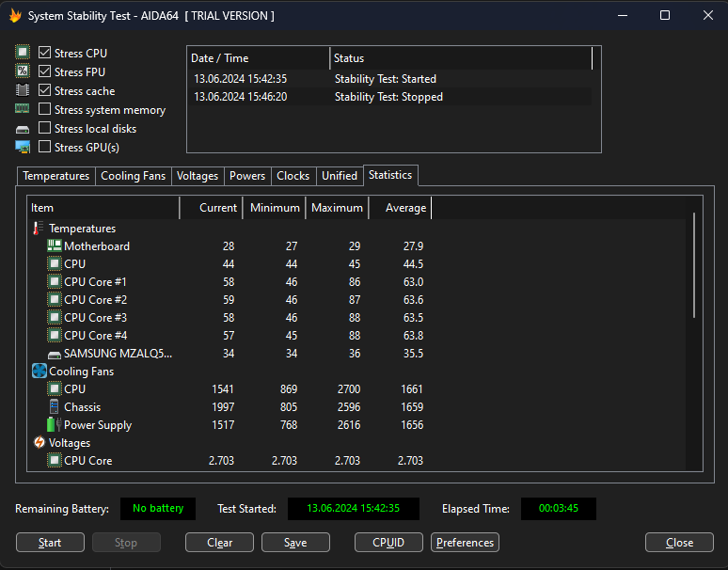
Task: Click the CPU Core #1 chip icon
Action: point(55,281)
